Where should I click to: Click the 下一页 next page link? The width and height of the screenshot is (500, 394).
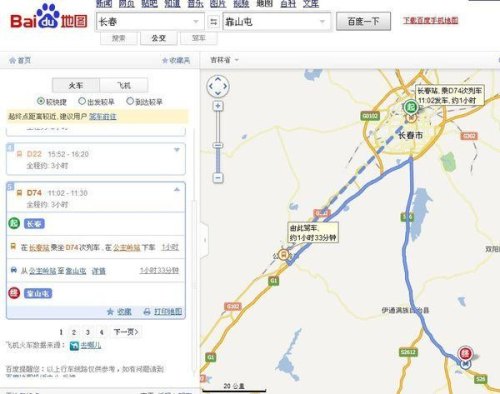[x=126, y=332]
